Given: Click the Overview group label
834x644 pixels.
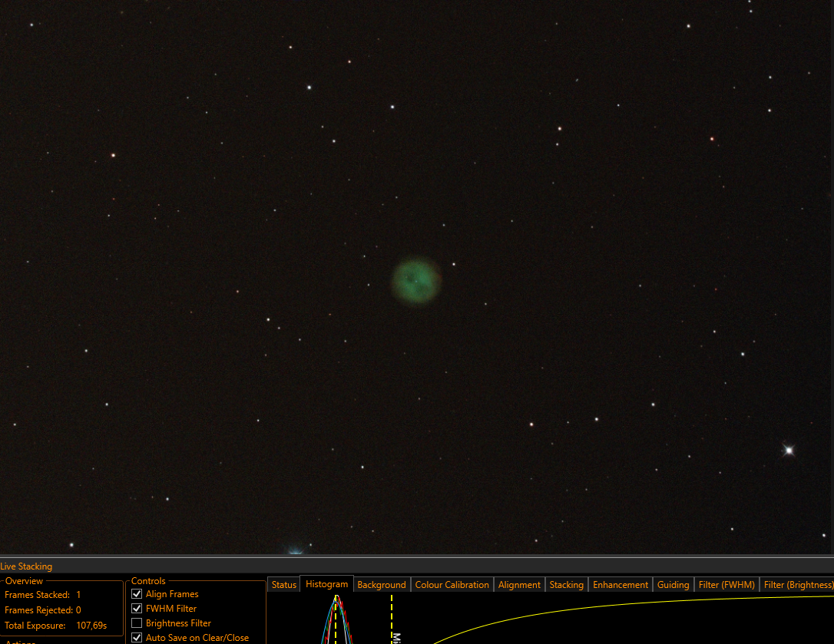Looking at the screenshot, I should point(24,581).
